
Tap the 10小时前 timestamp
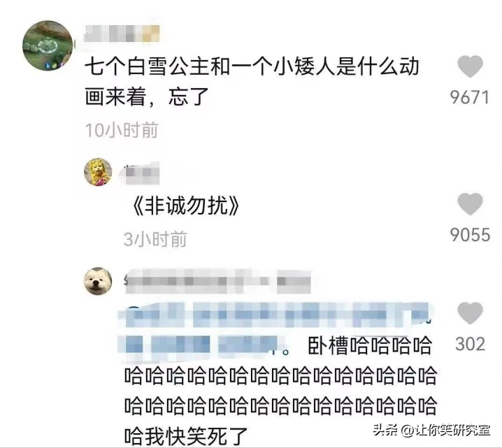click(x=122, y=130)
